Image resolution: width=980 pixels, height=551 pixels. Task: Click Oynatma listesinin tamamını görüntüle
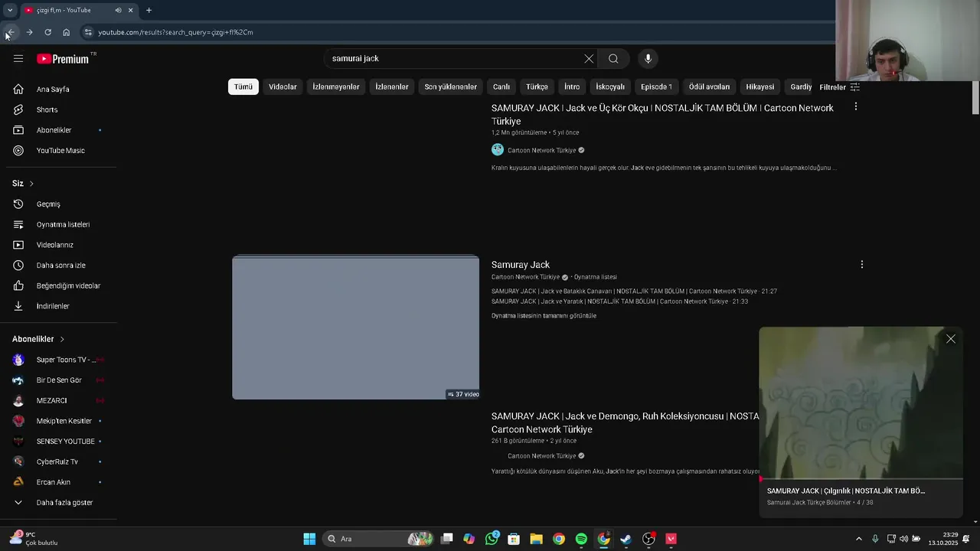544,316
